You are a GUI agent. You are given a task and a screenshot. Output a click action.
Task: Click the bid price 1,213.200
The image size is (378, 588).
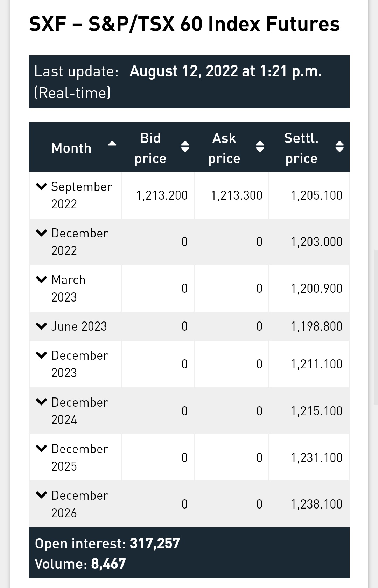(162, 195)
